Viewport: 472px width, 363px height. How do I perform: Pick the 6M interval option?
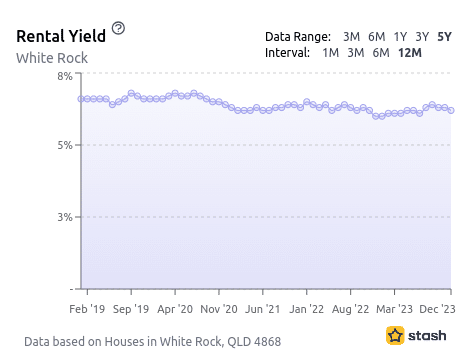tap(381, 53)
